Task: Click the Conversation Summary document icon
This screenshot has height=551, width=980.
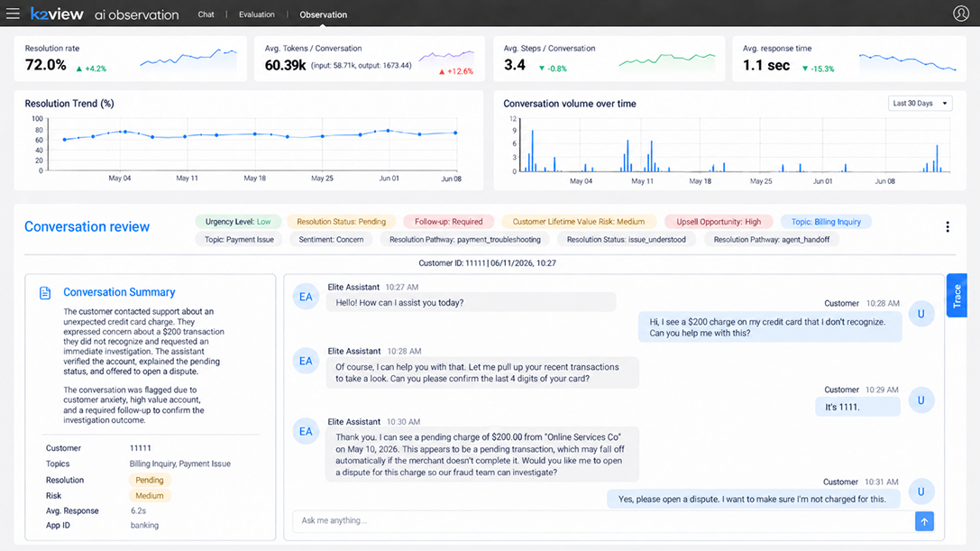Action: pyautogui.click(x=45, y=293)
